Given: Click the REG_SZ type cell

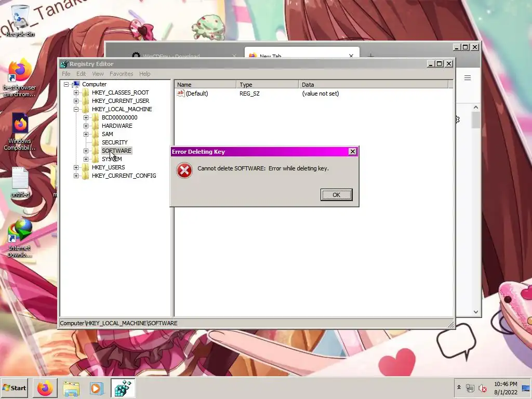Looking at the screenshot, I should click(x=249, y=94).
